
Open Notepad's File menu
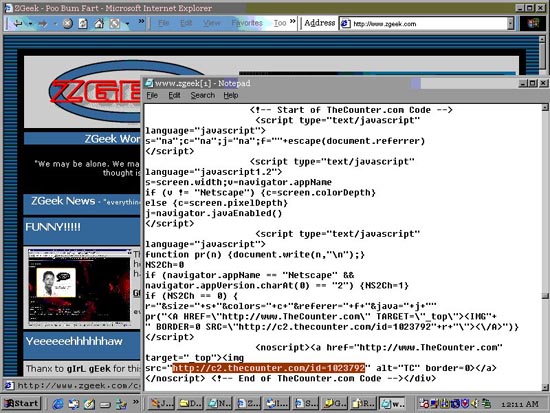tap(152, 95)
